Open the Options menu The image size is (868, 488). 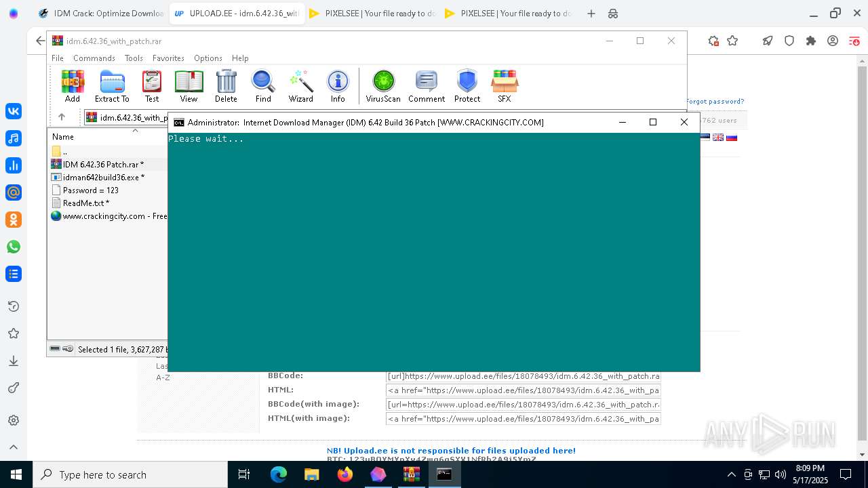pyautogui.click(x=208, y=58)
